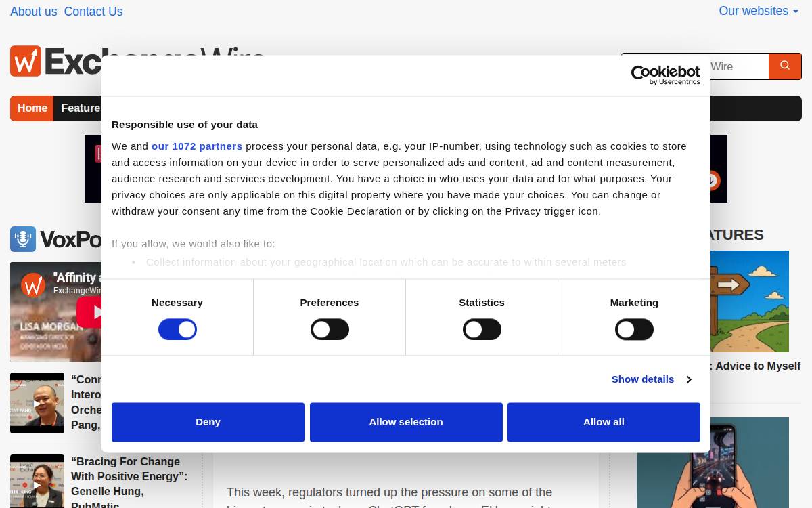The width and height of the screenshot is (812, 508).
Task: Open the About us link
Action: (34, 12)
